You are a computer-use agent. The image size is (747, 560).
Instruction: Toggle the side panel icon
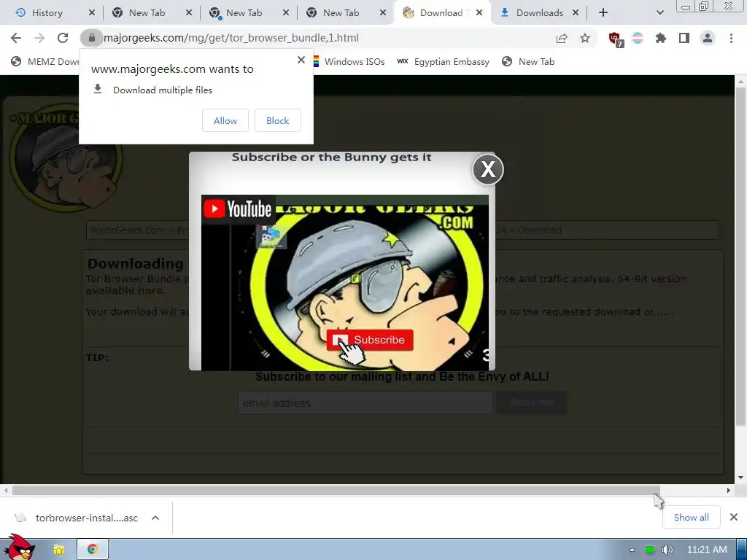684,38
